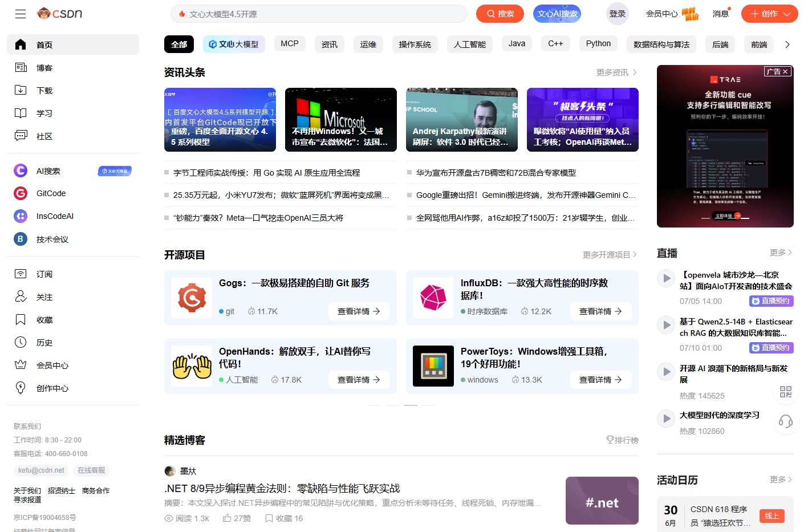Viewport: 812px width, 532px height.
Task: Open 收藏 bookmark icon in sidebar
Action: click(21, 319)
